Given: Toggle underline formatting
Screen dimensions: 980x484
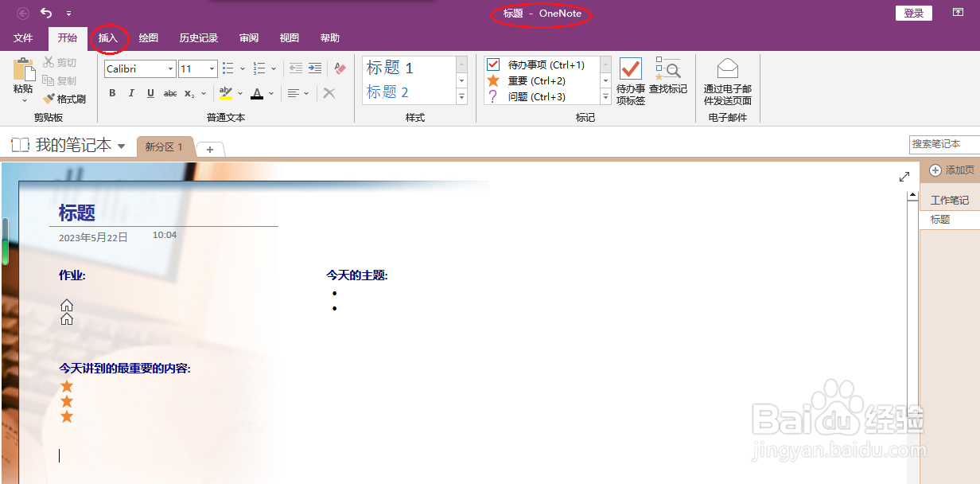Looking at the screenshot, I should tap(150, 93).
